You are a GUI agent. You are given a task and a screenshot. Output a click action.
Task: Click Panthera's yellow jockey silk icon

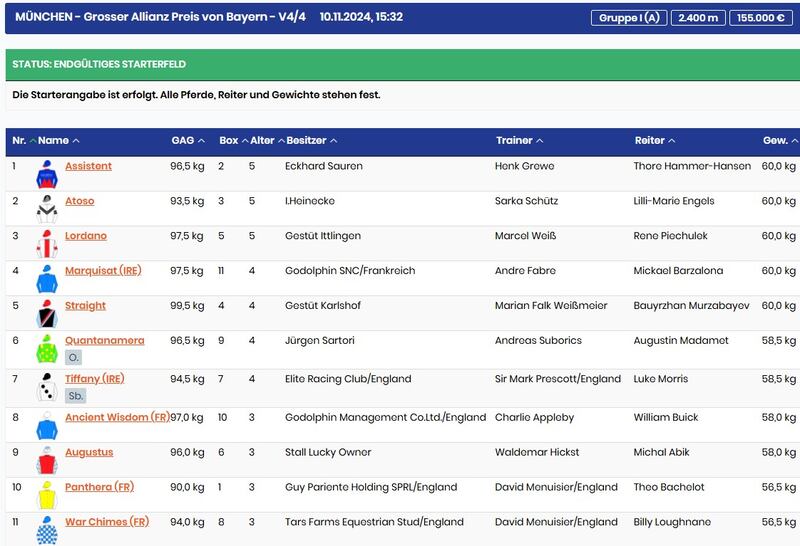coord(47,495)
